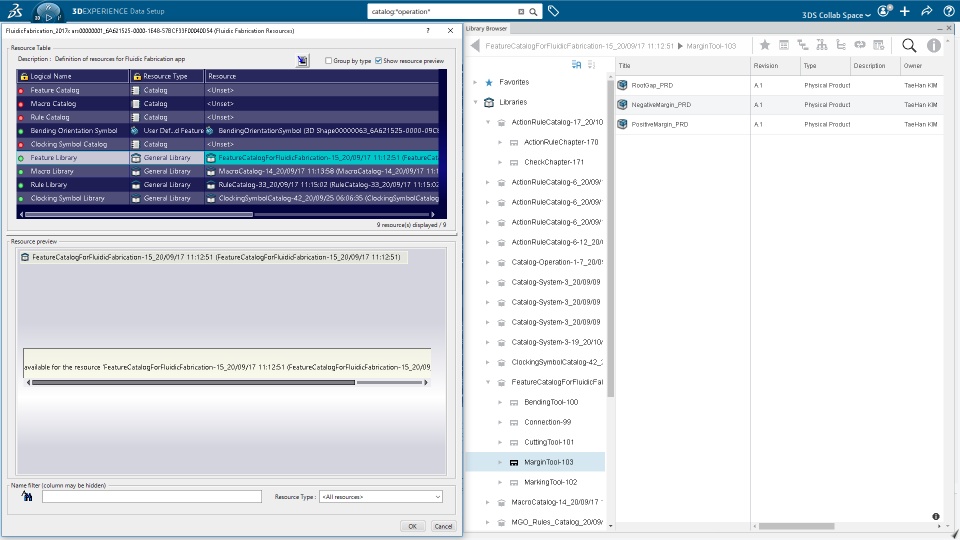Click MarginTool-103 breadcrumb
The width and height of the screenshot is (960, 540).
click(711, 46)
